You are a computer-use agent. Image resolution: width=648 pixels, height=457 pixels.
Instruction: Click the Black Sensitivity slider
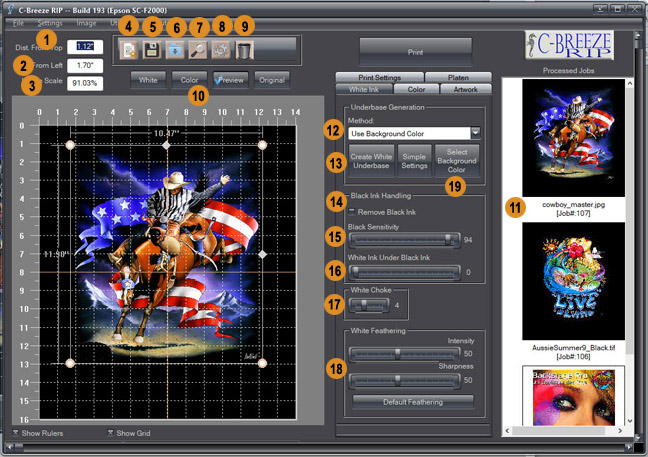(x=404, y=239)
